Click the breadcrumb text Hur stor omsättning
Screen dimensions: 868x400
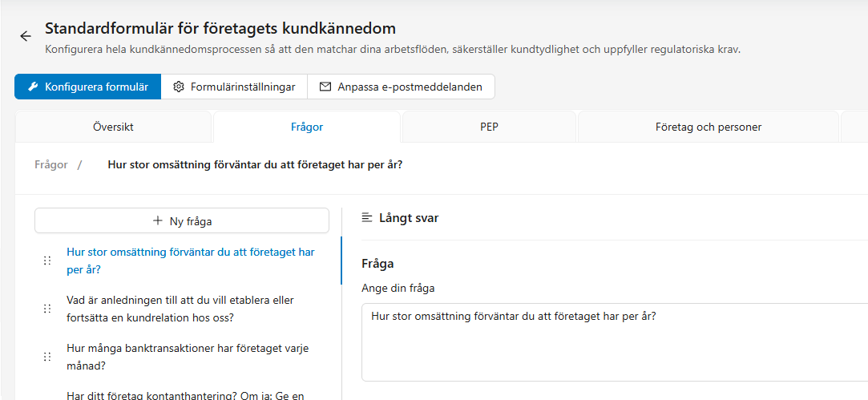(x=255, y=164)
